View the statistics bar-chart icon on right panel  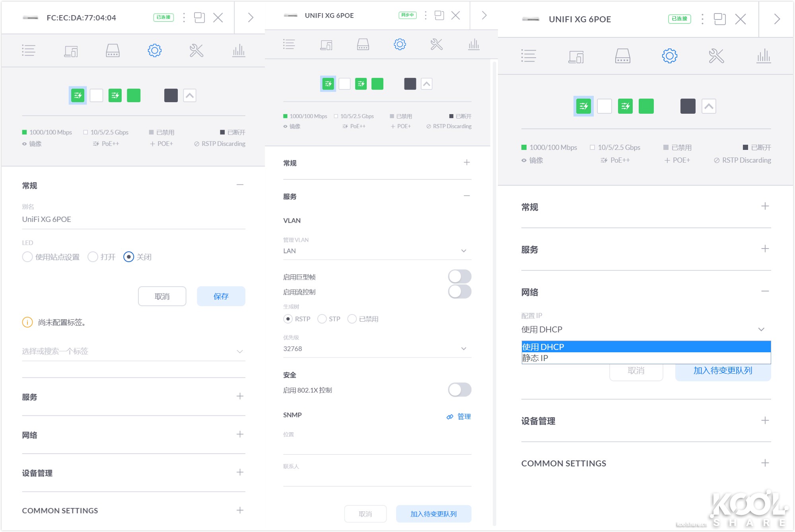pos(763,56)
